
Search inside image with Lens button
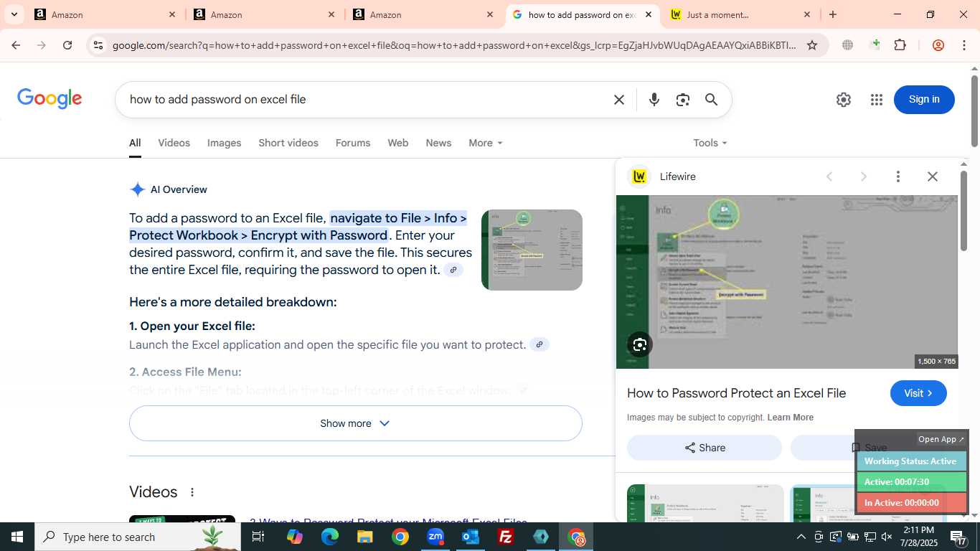[640, 345]
